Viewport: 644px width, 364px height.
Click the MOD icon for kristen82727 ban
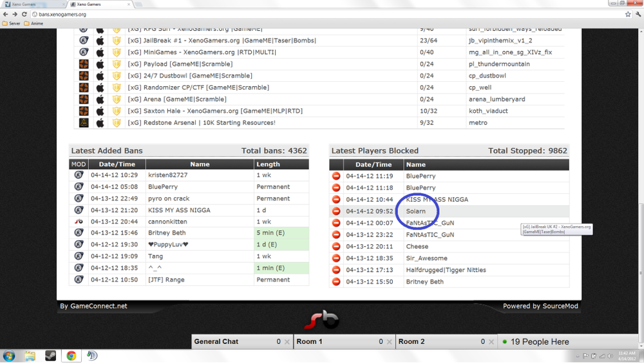click(x=79, y=175)
